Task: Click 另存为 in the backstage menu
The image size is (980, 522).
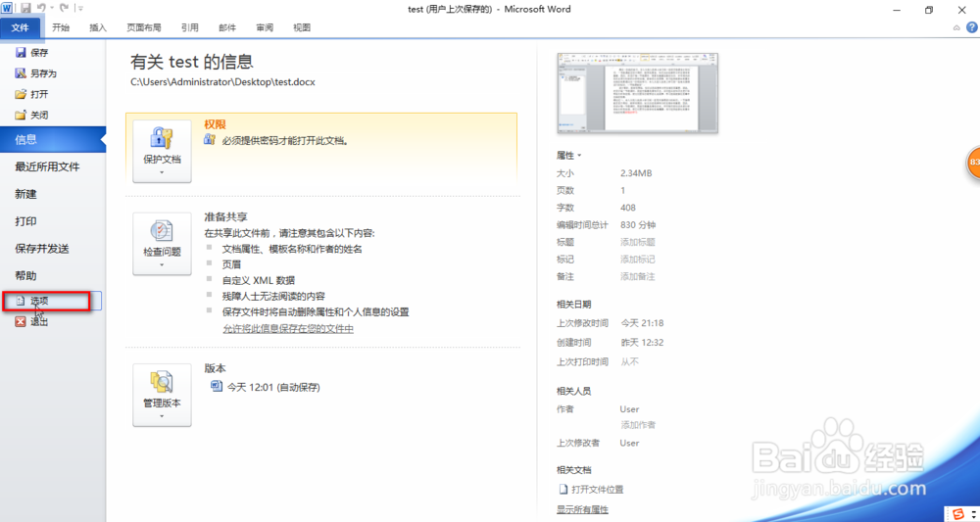Action: [37, 73]
